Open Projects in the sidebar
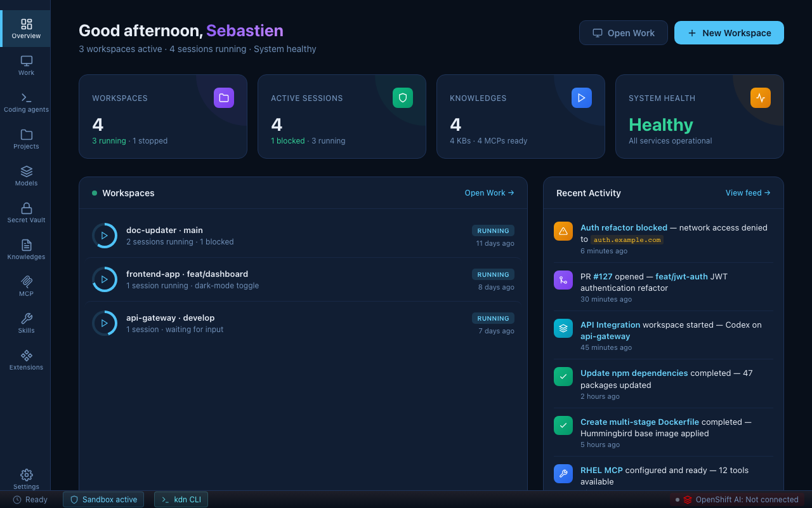The image size is (812, 508). click(x=26, y=139)
